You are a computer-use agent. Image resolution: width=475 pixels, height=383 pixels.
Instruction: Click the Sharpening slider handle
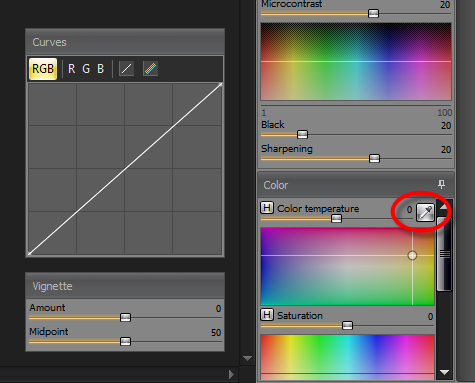pyautogui.click(x=374, y=158)
